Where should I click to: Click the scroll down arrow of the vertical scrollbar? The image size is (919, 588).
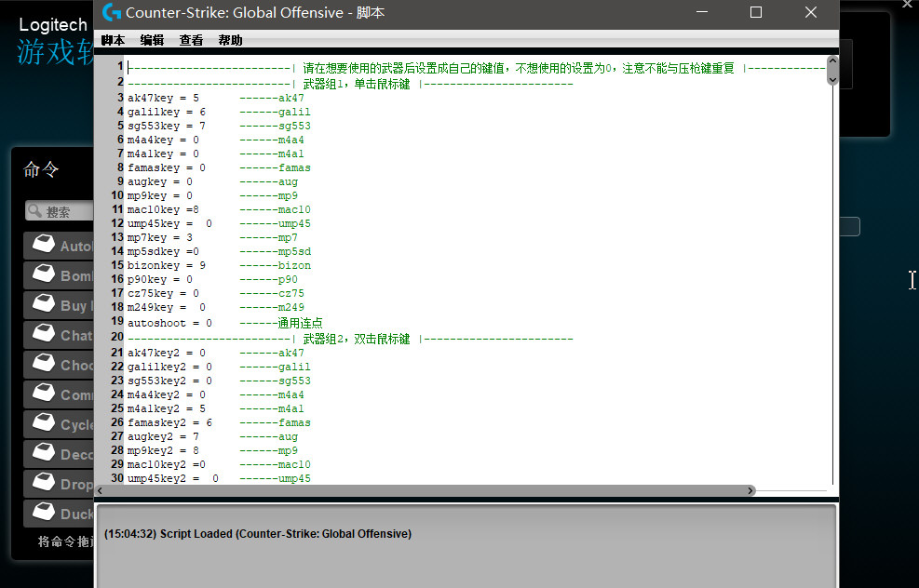(832, 79)
